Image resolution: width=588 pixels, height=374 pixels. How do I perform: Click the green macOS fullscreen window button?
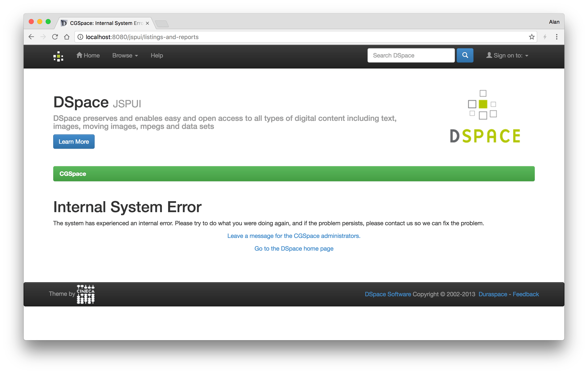click(48, 22)
